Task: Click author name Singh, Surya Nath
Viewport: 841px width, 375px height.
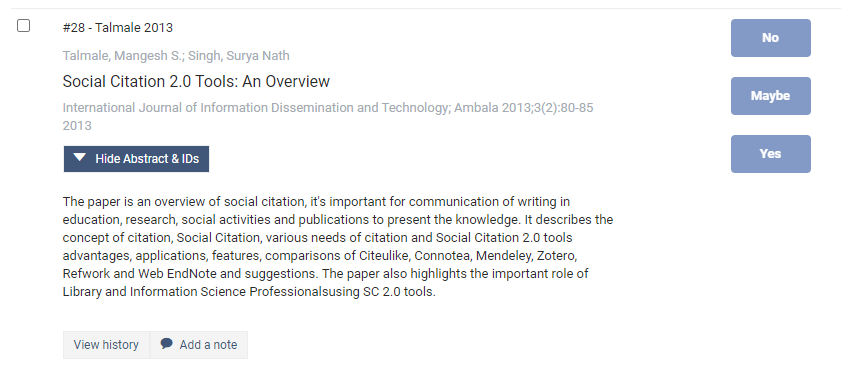Action: click(239, 56)
